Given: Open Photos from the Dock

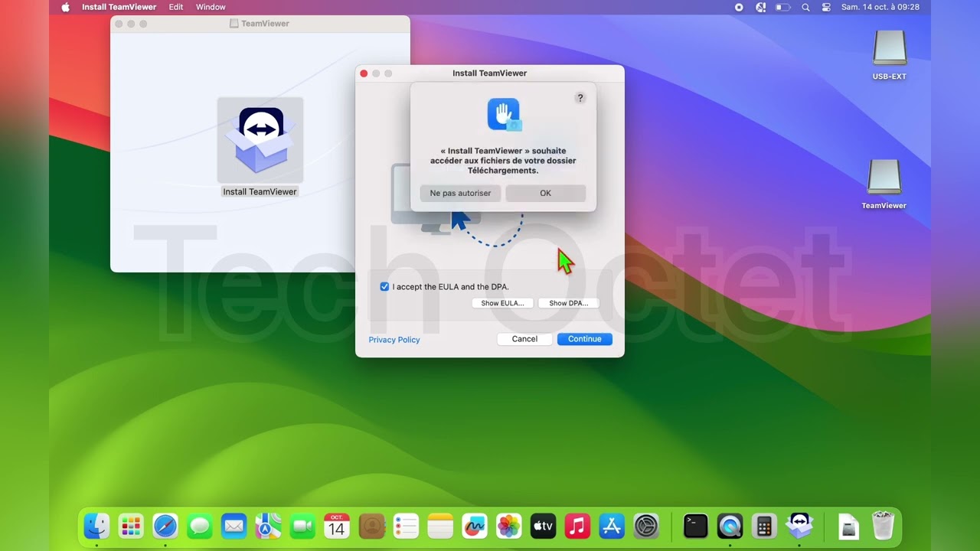Looking at the screenshot, I should point(508,526).
